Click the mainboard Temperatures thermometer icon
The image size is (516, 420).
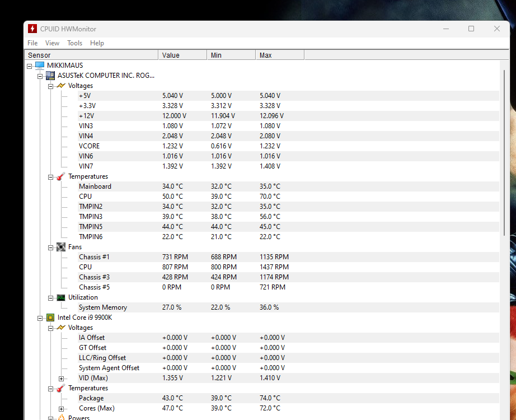(x=61, y=176)
